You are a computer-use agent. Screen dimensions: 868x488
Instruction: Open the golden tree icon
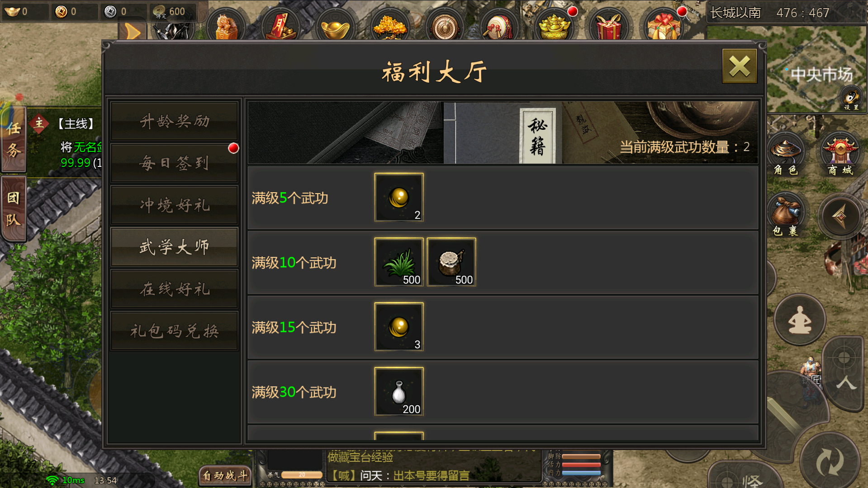tap(389, 26)
